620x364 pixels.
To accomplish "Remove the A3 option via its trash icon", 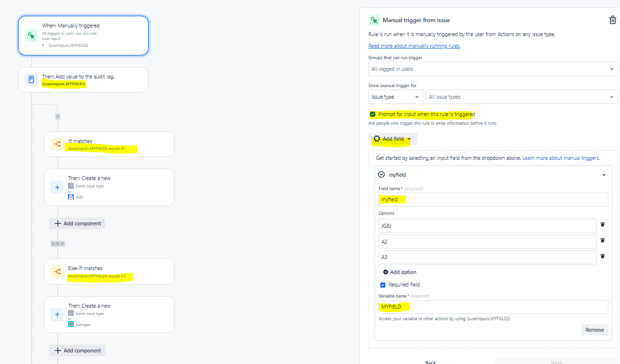I will point(603,256).
